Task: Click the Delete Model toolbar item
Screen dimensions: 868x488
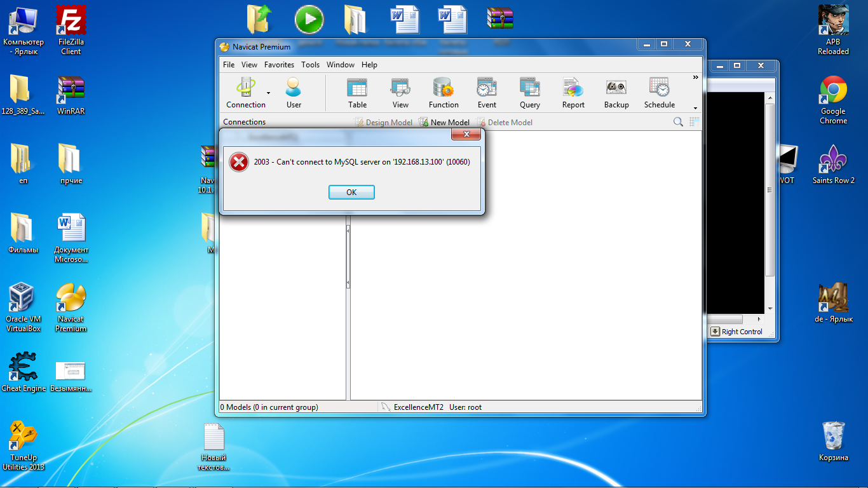Action: (505, 123)
